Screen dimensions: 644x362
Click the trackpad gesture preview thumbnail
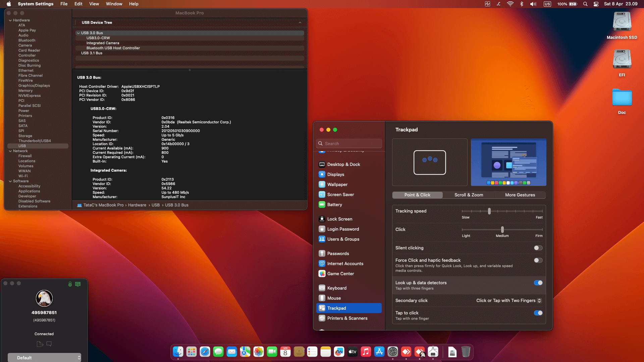click(430, 162)
